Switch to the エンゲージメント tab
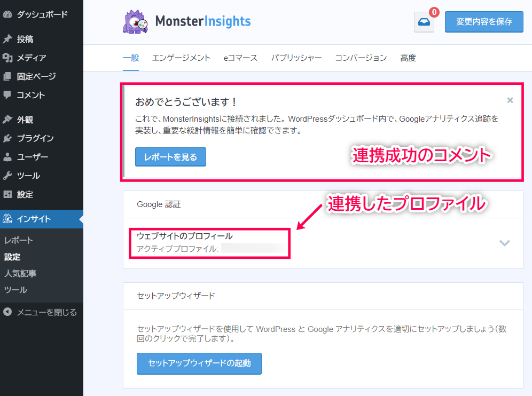This screenshot has height=396, width=532. coord(181,58)
